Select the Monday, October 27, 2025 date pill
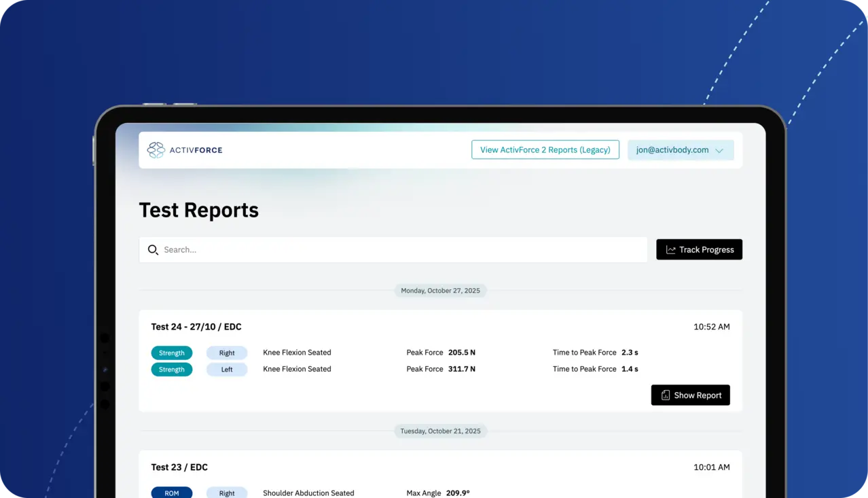This screenshot has height=498, width=868. pyautogui.click(x=440, y=291)
